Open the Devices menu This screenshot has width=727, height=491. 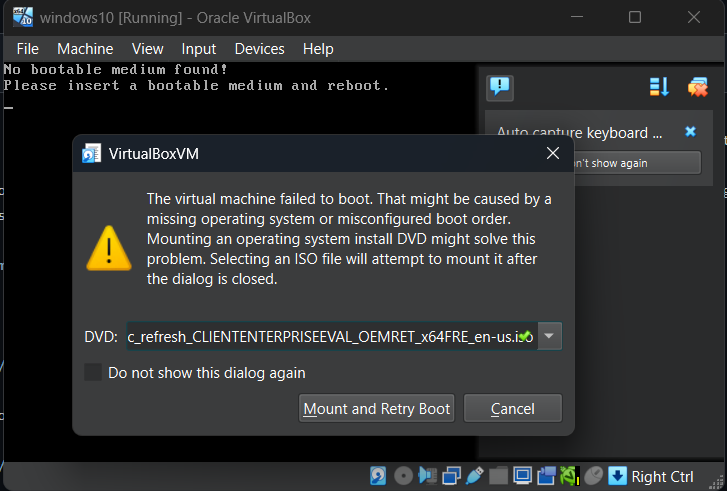[259, 49]
